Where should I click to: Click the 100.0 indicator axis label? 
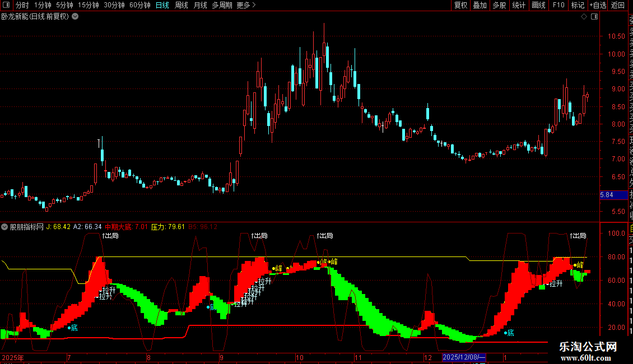616,234
